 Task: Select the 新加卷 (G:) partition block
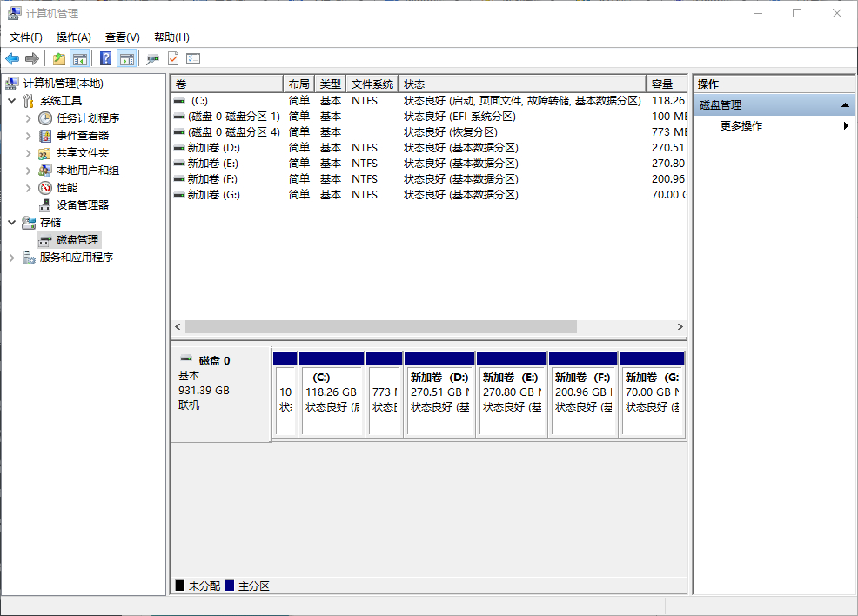(x=654, y=396)
